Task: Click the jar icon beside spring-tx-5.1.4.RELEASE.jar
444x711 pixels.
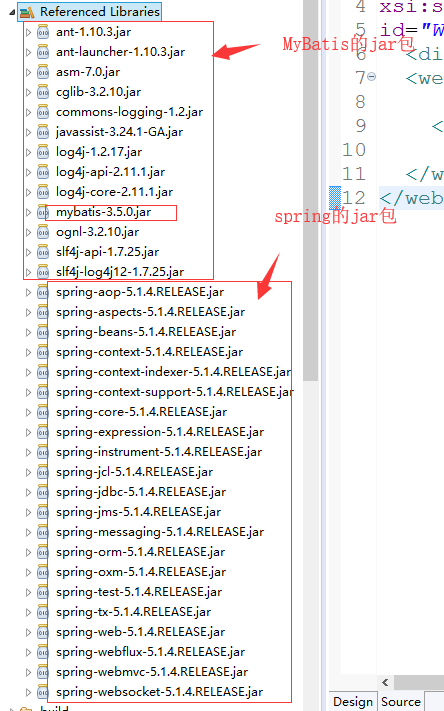Action: click(x=43, y=612)
